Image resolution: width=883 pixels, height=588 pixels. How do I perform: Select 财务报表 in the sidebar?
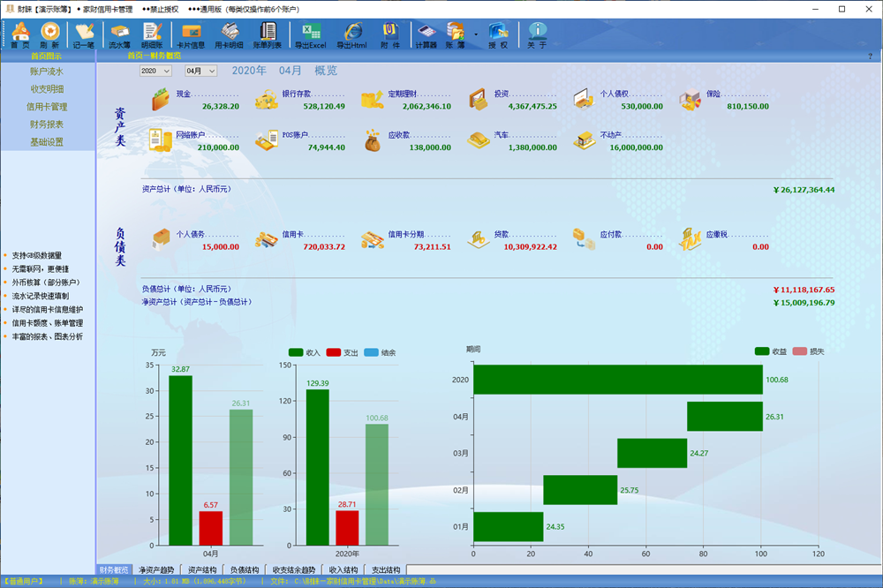[x=47, y=124]
